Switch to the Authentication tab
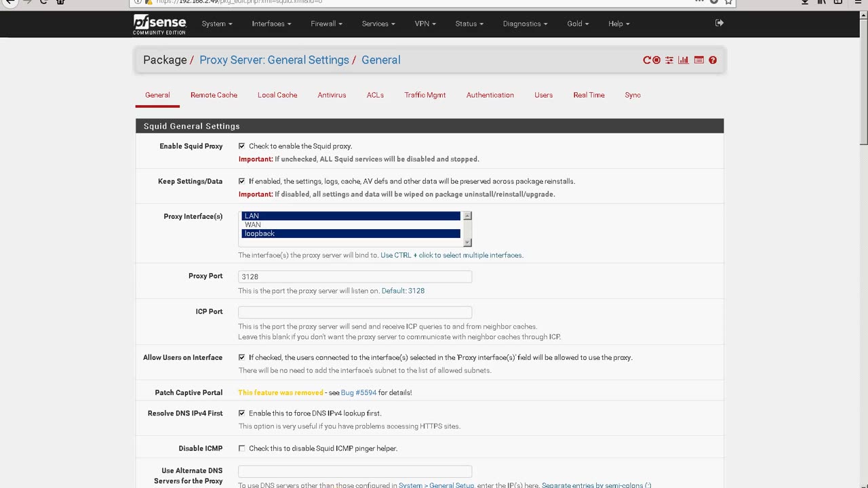This screenshot has width=868, height=488. coord(490,95)
